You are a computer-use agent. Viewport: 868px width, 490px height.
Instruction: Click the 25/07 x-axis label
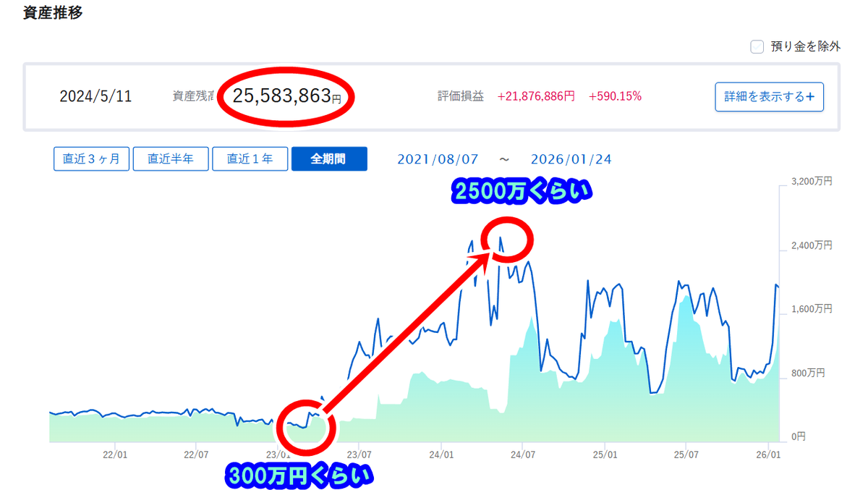tap(686, 455)
